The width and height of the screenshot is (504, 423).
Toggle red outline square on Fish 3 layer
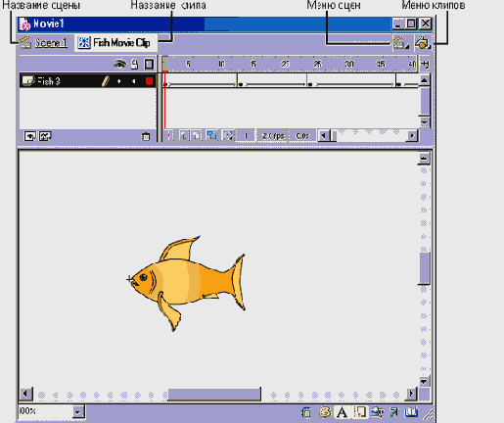pos(149,81)
